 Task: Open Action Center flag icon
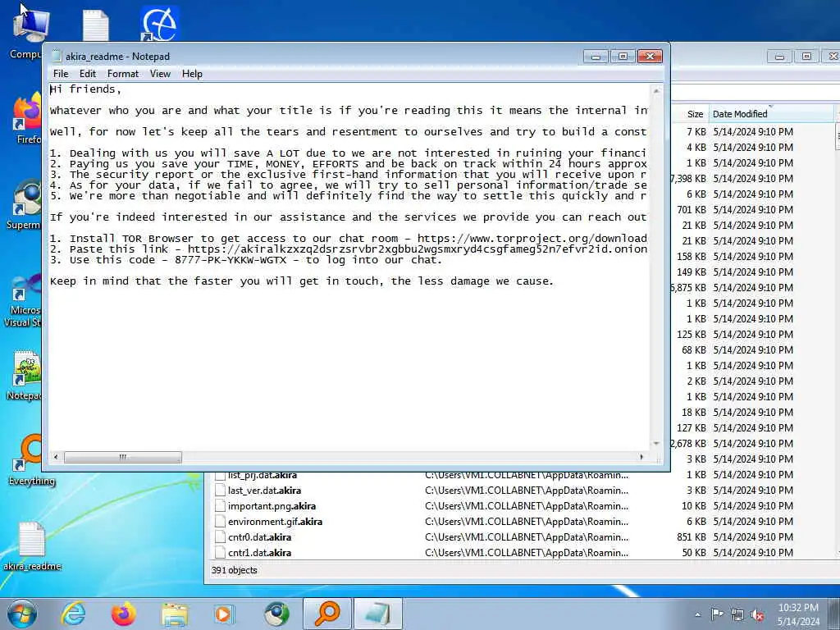pyautogui.click(x=717, y=614)
